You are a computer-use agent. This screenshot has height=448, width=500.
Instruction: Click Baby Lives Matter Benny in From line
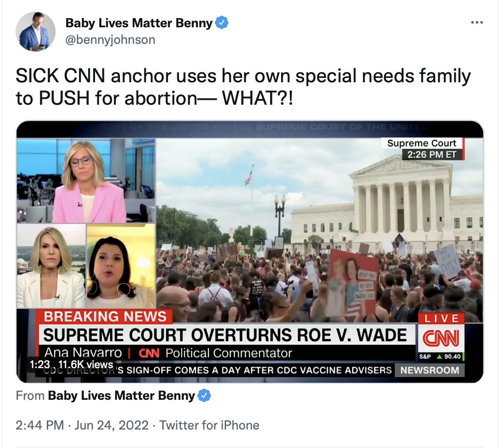[121, 395]
